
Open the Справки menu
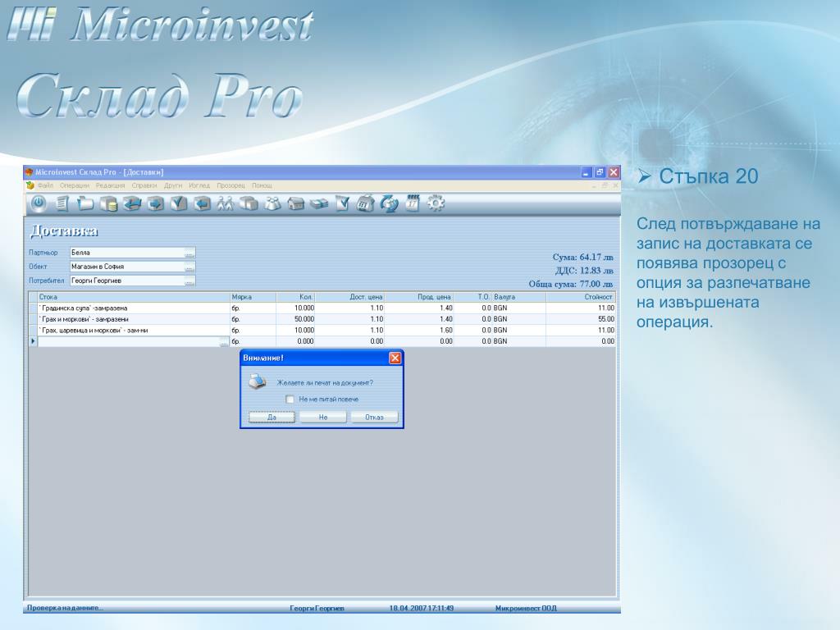[144, 185]
